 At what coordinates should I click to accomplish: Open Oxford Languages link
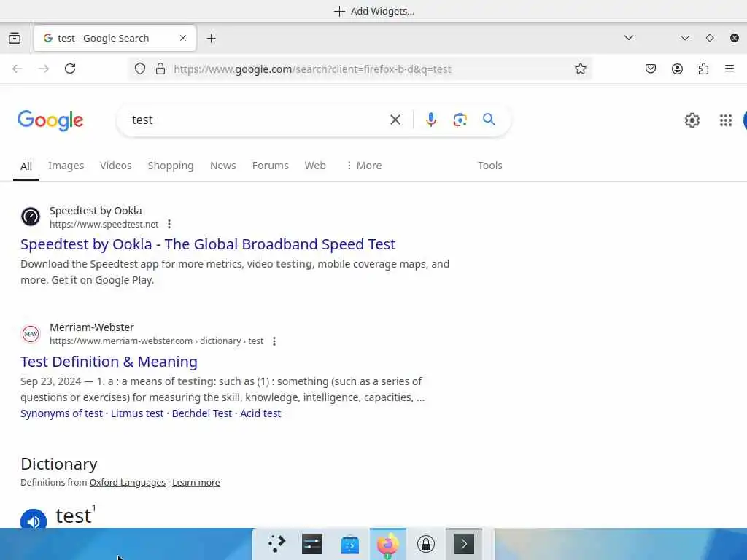point(127,483)
